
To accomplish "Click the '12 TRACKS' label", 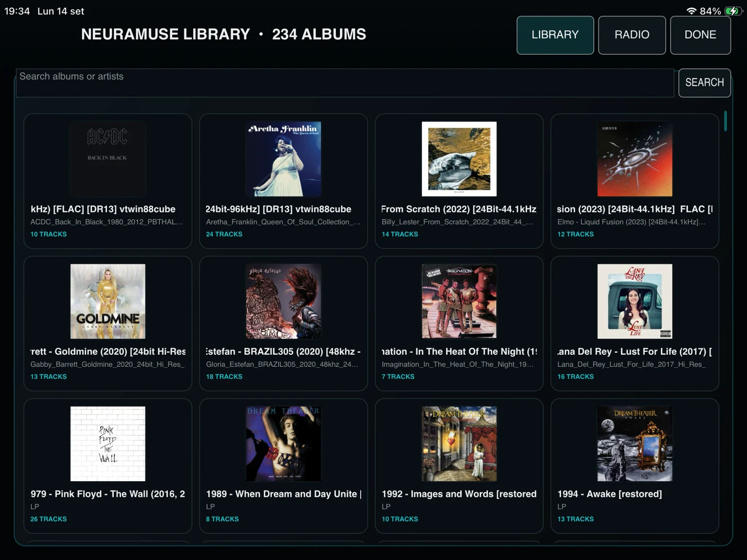I will pyautogui.click(x=576, y=234).
